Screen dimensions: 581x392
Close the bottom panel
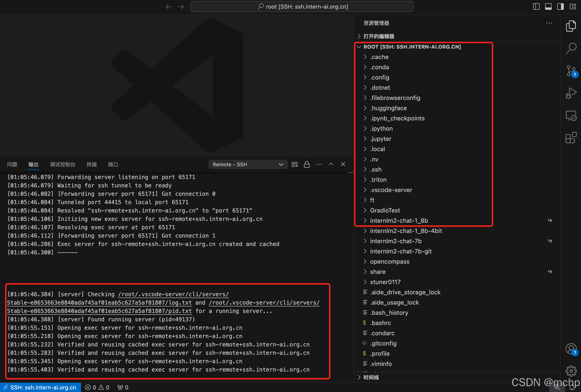pos(343,164)
